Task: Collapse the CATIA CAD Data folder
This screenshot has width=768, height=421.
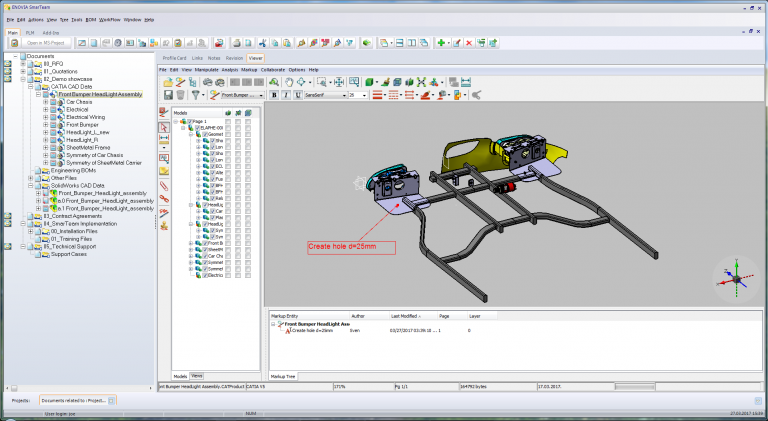Action: (31, 87)
